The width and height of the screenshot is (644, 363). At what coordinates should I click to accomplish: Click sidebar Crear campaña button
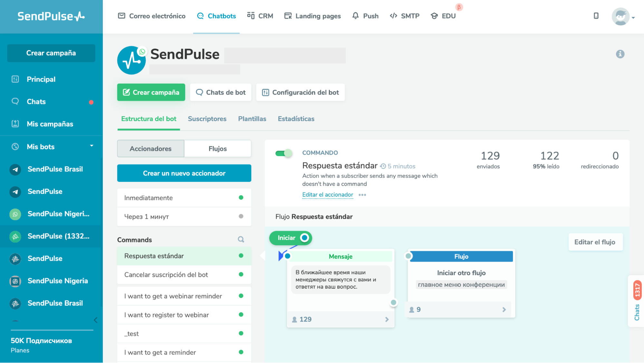(x=51, y=53)
